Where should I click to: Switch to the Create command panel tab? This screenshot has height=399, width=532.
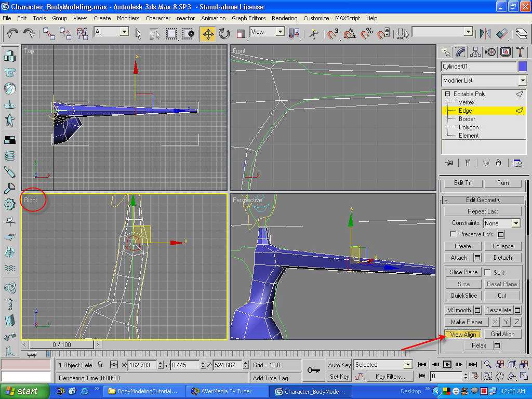click(445, 52)
